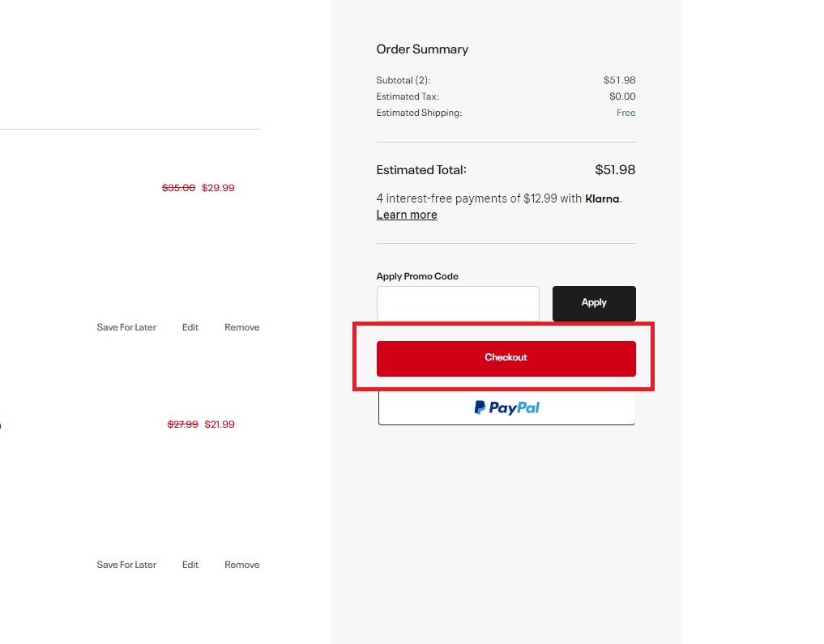
Task: Remove the $21.99 item from cart
Action: click(x=242, y=565)
